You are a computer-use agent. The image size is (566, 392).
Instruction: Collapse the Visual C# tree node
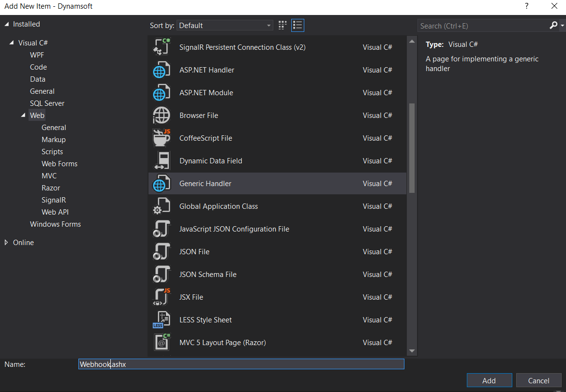[x=12, y=43]
